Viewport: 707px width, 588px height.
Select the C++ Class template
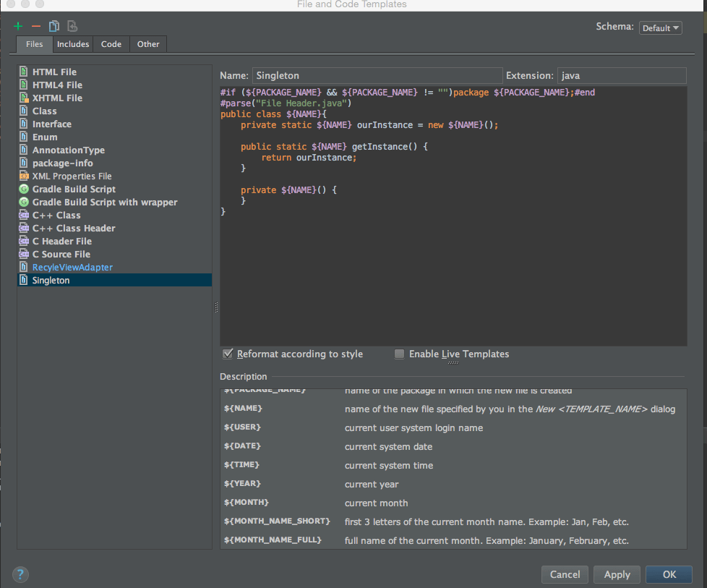point(114,216)
